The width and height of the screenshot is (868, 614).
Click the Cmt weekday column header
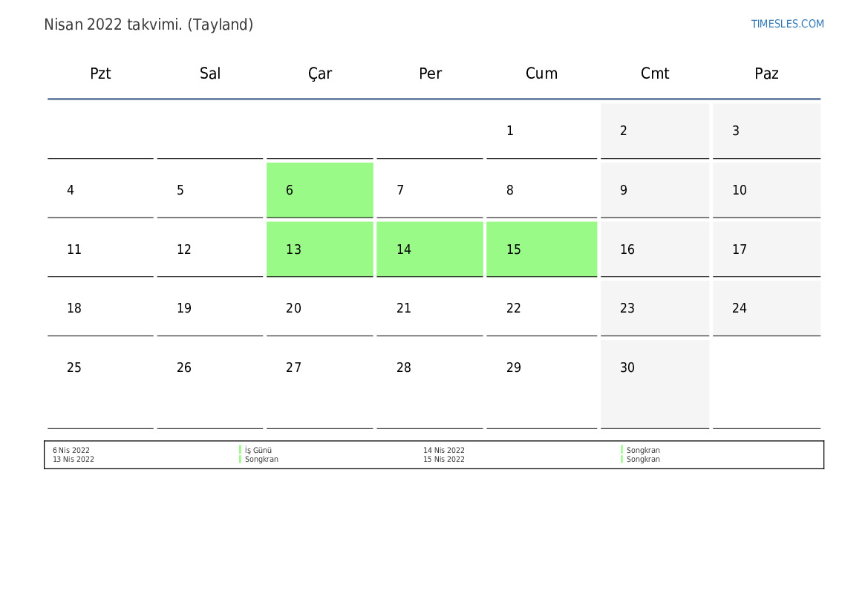(655, 74)
